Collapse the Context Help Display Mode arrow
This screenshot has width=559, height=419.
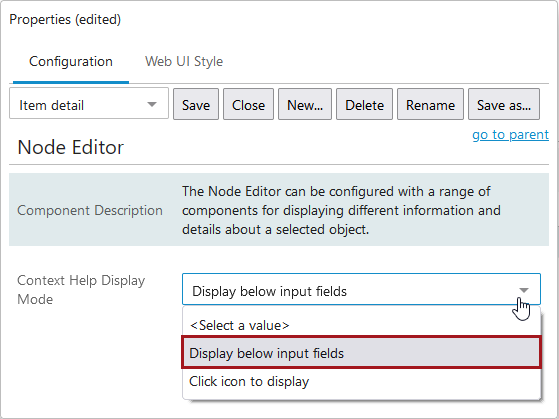click(x=524, y=290)
